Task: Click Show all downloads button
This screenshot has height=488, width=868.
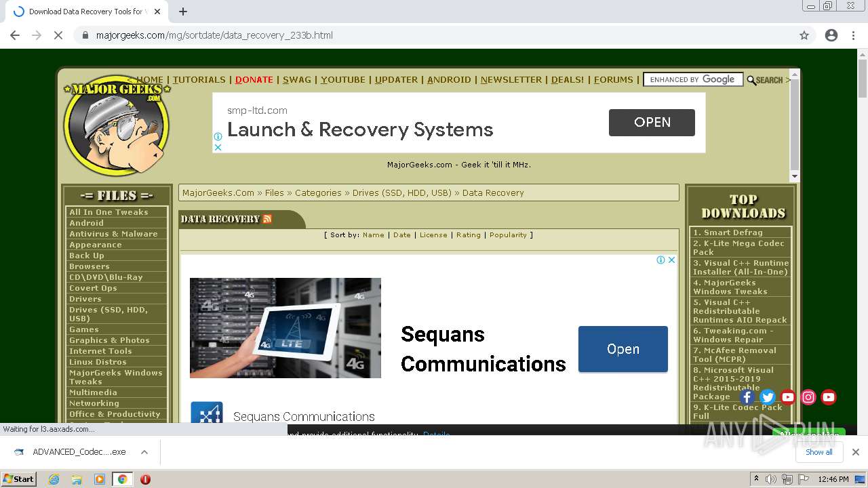Action: point(819,452)
